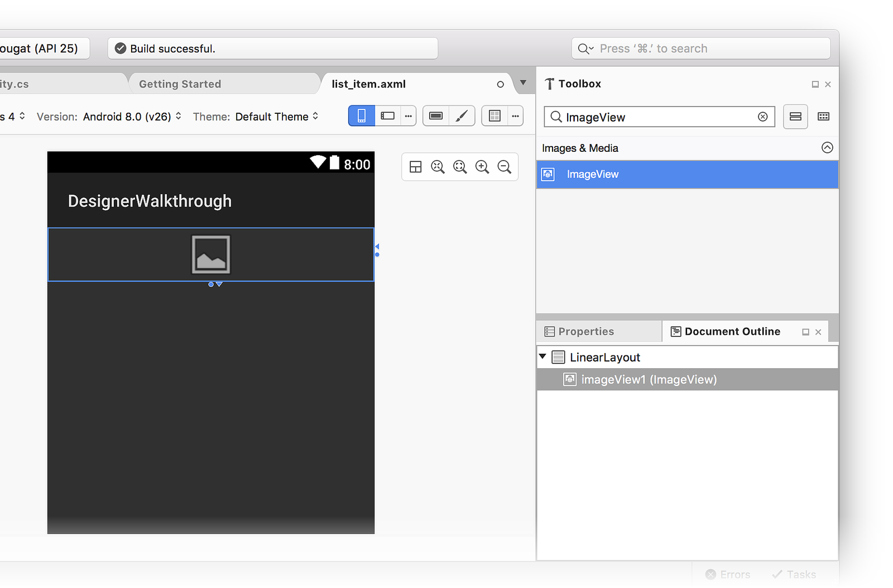This screenshot has width=893, height=588.
Task: Click the grid layout icon in toolbar
Action: pos(494,116)
